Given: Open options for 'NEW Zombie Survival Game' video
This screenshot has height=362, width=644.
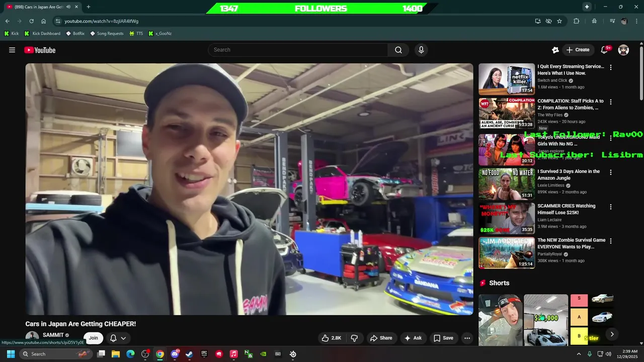Looking at the screenshot, I should pos(611,241).
